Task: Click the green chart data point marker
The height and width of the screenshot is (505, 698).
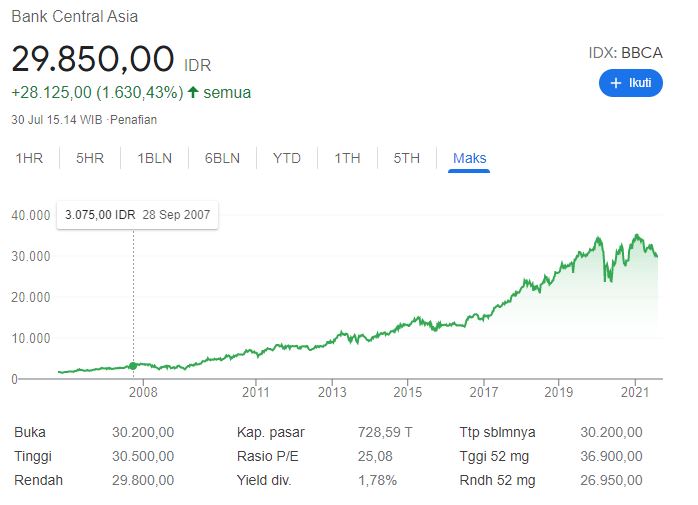Action: [134, 366]
